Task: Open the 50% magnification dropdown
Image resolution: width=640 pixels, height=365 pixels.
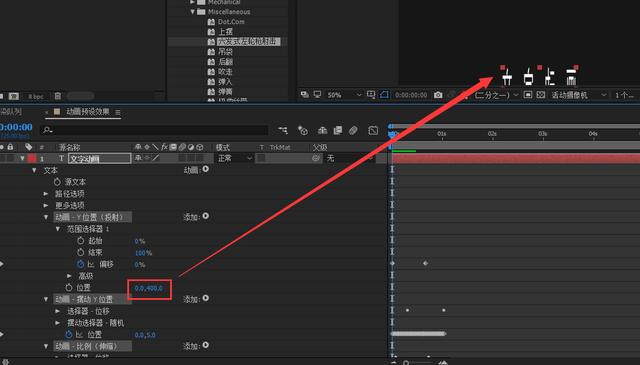Action: [344, 95]
